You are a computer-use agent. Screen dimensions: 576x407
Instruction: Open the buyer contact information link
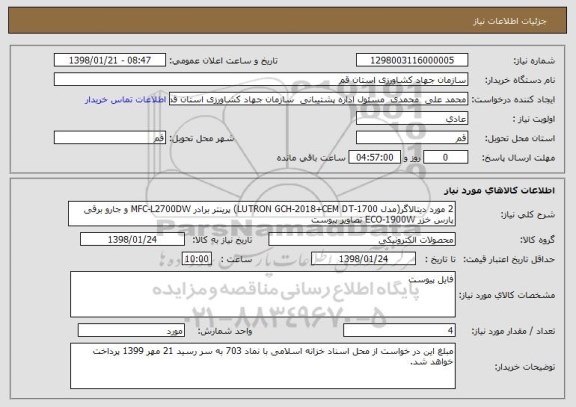125,100
